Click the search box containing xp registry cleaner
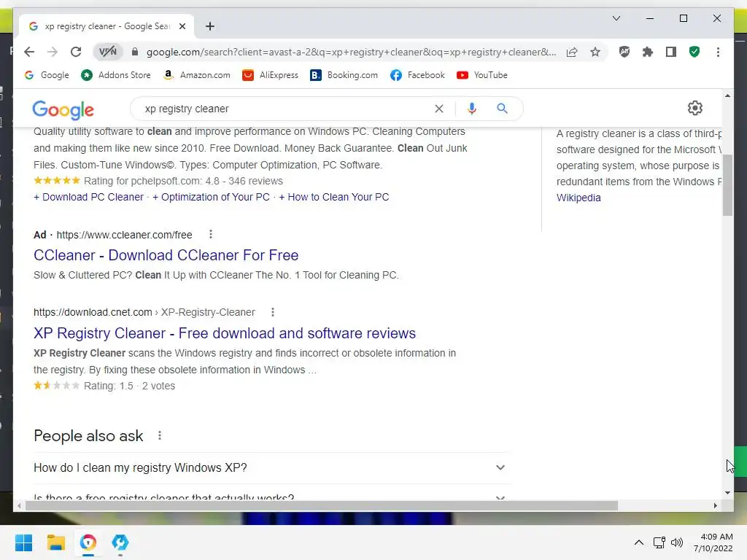747x560 pixels. [x=286, y=109]
